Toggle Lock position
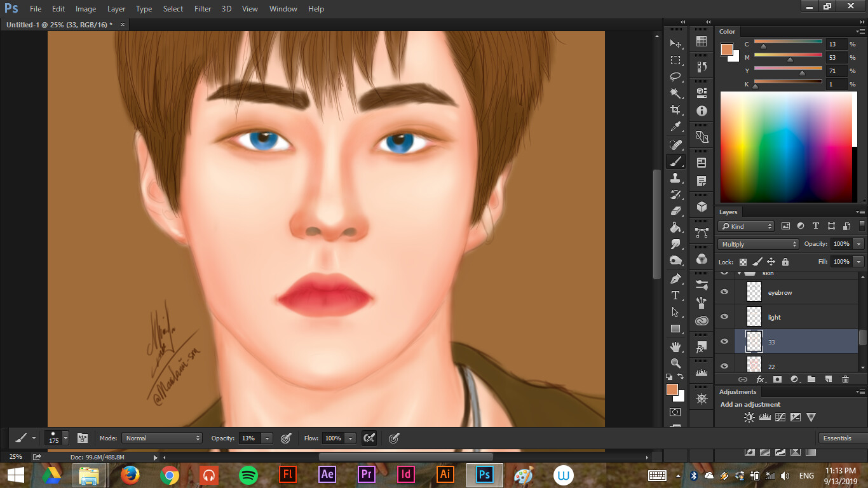Viewport: 868px width, 488px height. pos(771,262)
